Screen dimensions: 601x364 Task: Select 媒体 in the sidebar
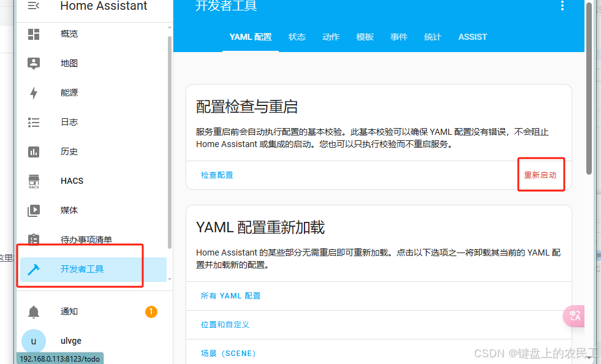[x=69, y=211]
